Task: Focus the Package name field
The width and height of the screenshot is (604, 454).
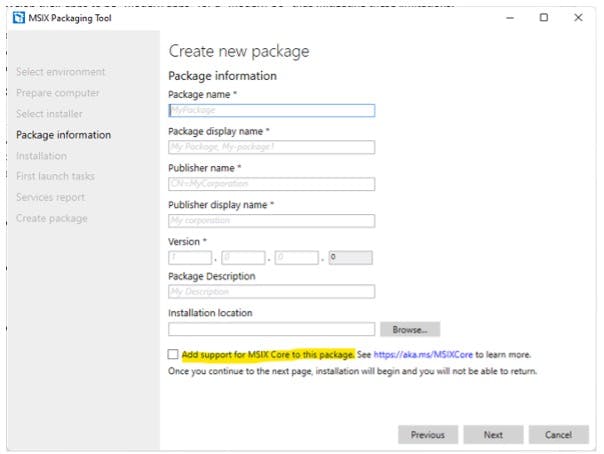Action: click(272, 111)
